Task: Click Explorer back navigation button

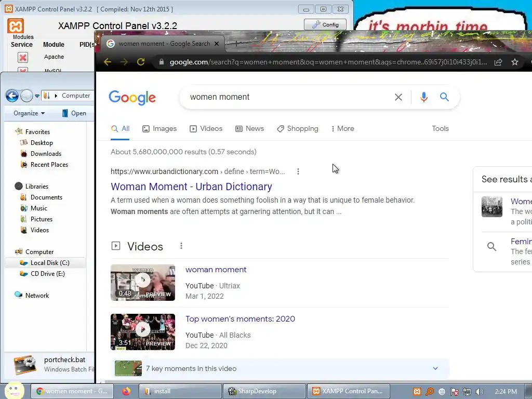Action: tap(12, 96)
